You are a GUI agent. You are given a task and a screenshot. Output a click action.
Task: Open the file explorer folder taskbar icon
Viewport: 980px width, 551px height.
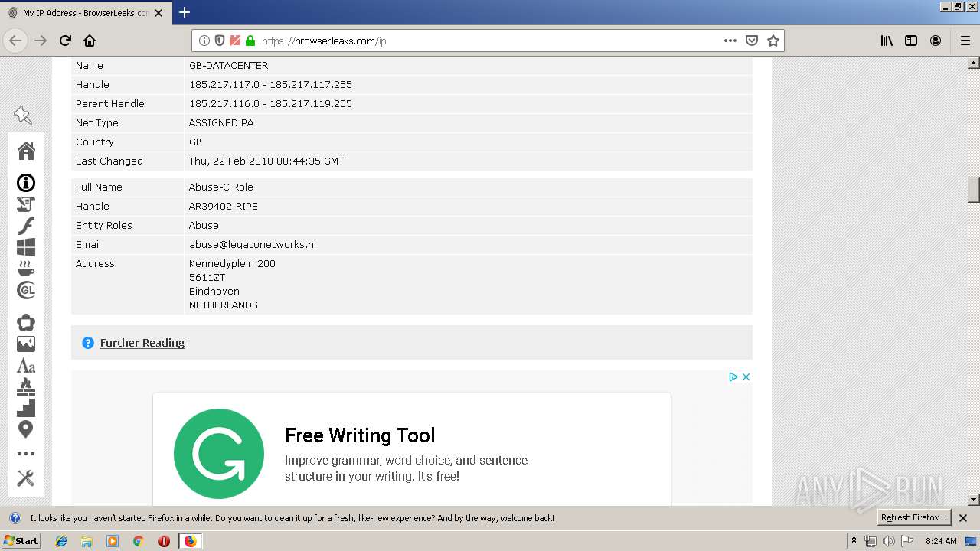coord(87,541)
